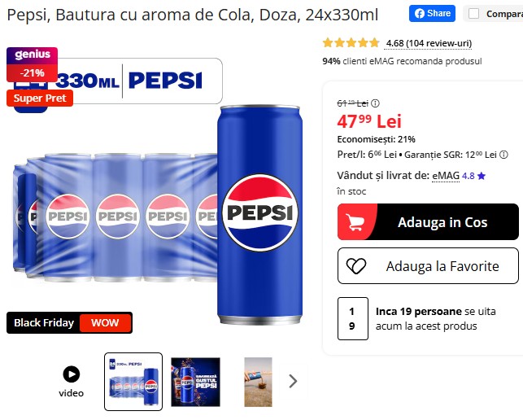The image size is (523, 420).
Task: Click the main Pepsi can image
Action: coord(259,214)
